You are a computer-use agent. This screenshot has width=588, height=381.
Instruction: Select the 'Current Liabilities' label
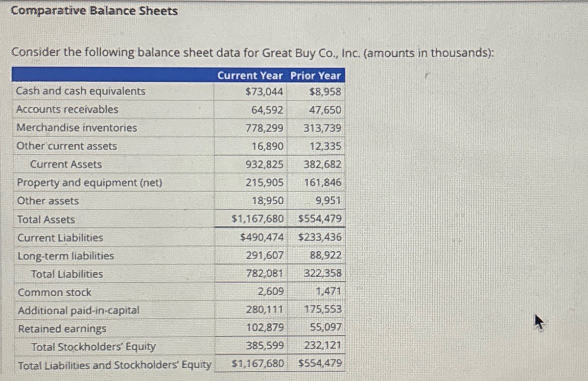click(61, 238)
